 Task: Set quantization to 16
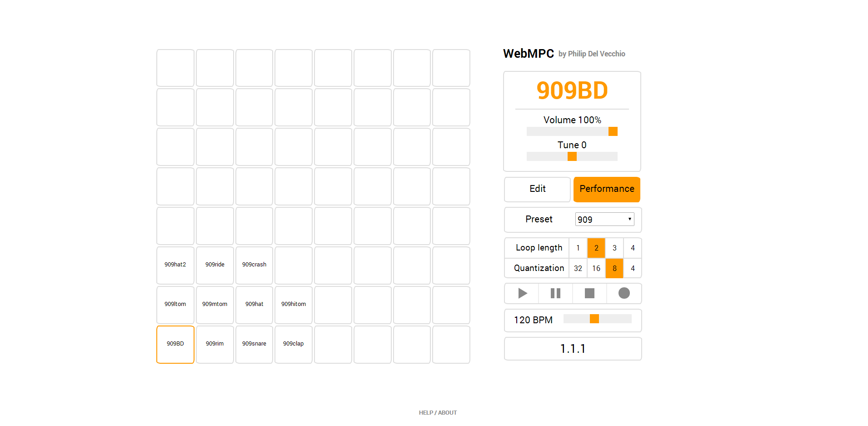pos(596,268)
